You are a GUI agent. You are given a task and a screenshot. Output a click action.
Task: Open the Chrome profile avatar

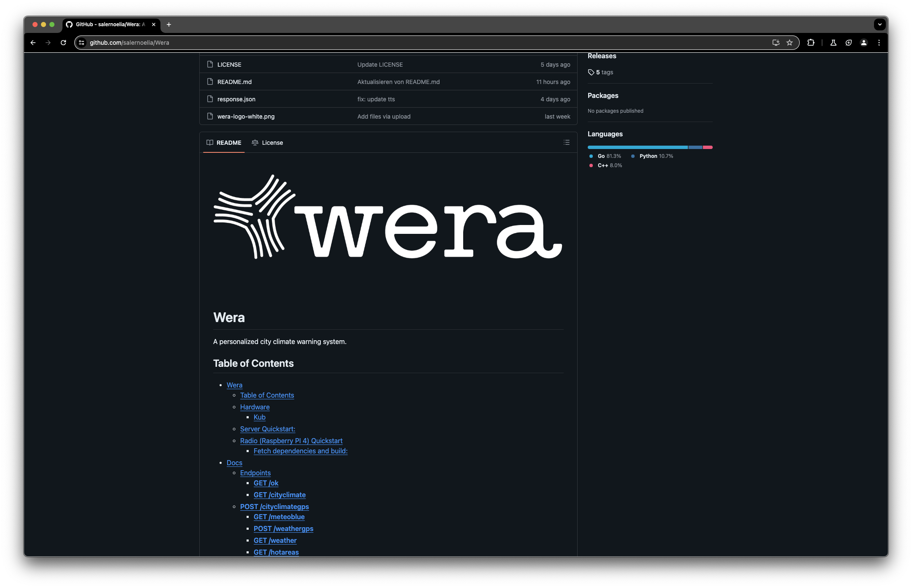864,43
